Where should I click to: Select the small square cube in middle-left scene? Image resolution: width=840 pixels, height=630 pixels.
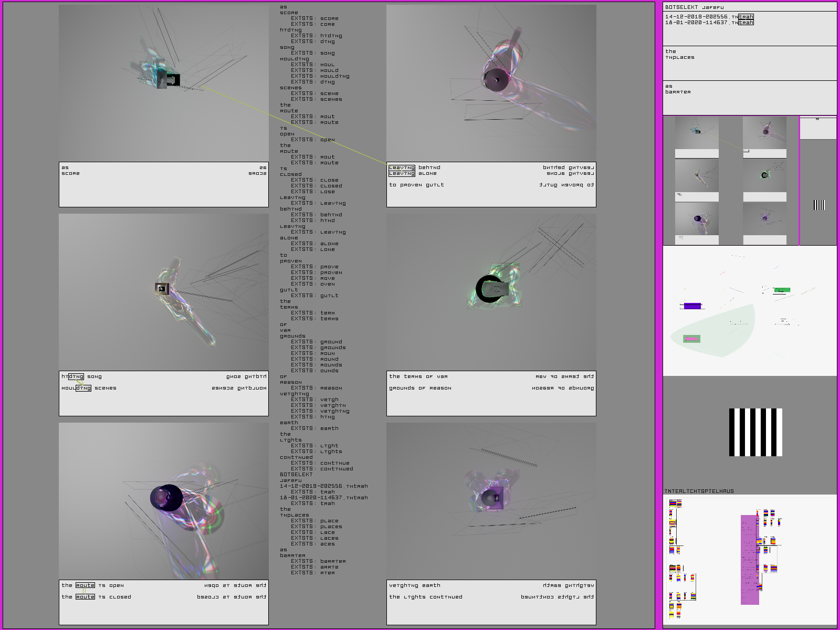[x=162, y=288]
